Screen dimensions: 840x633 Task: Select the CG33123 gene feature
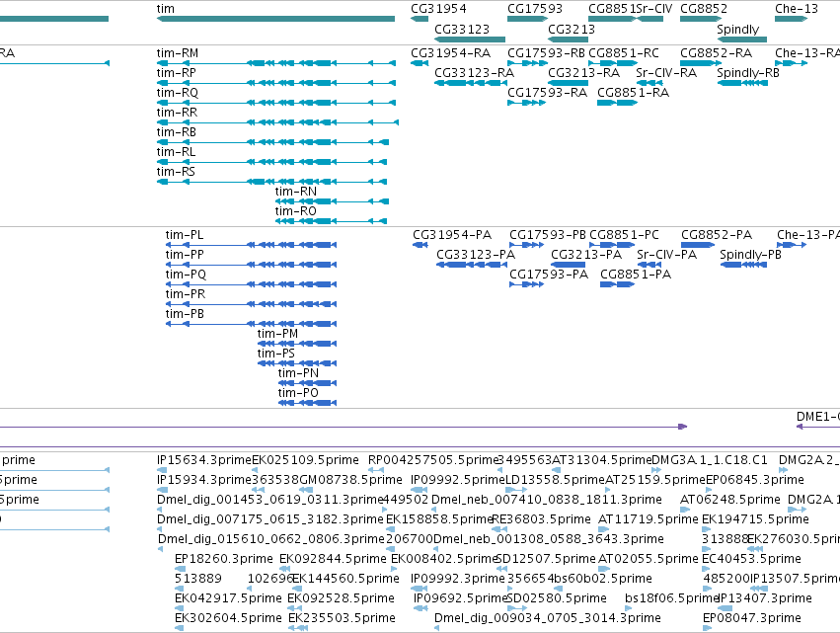[470, 40]
